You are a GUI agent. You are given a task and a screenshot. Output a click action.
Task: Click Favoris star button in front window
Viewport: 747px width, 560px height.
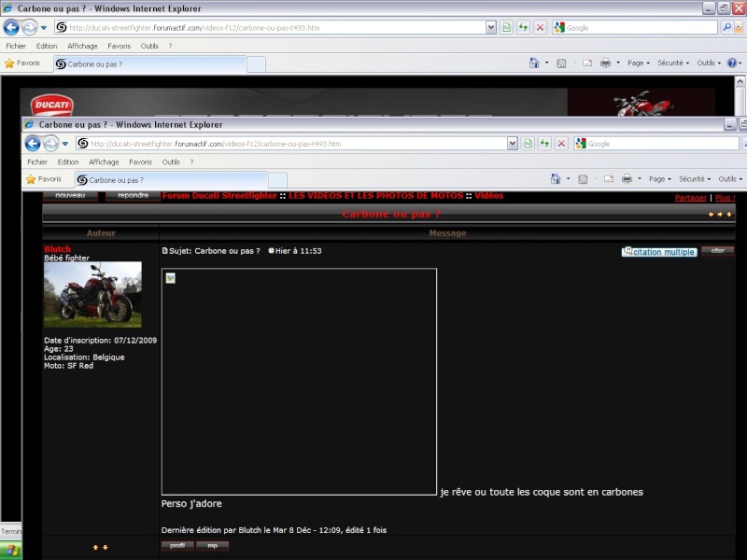(44, 179)
